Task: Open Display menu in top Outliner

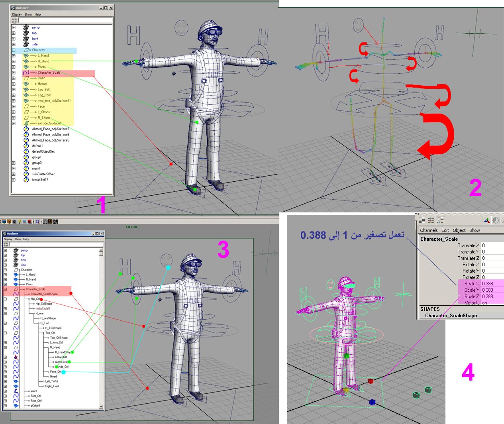Action: (17, 14)
